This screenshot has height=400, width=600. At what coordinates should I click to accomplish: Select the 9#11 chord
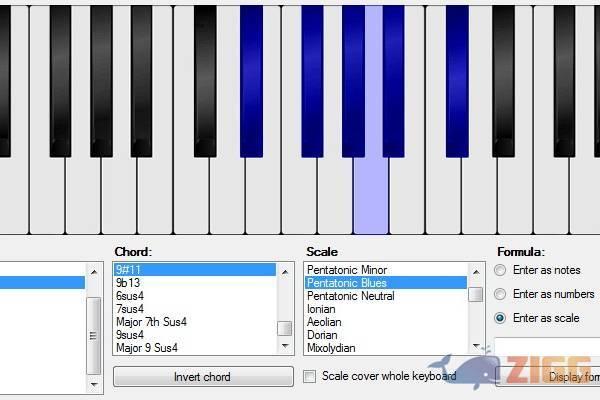(x=194, y=269)
